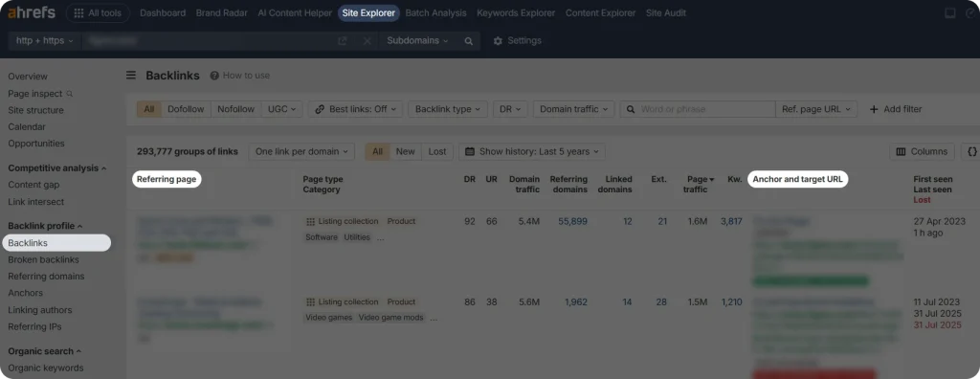The image size is (980, 379).
Task: Go to Dashboard
Action: coord(163,13)
